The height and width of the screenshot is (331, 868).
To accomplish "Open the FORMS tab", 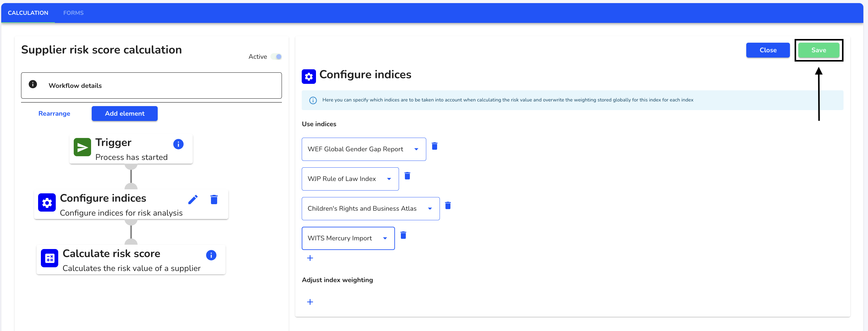I will (73, 13).
